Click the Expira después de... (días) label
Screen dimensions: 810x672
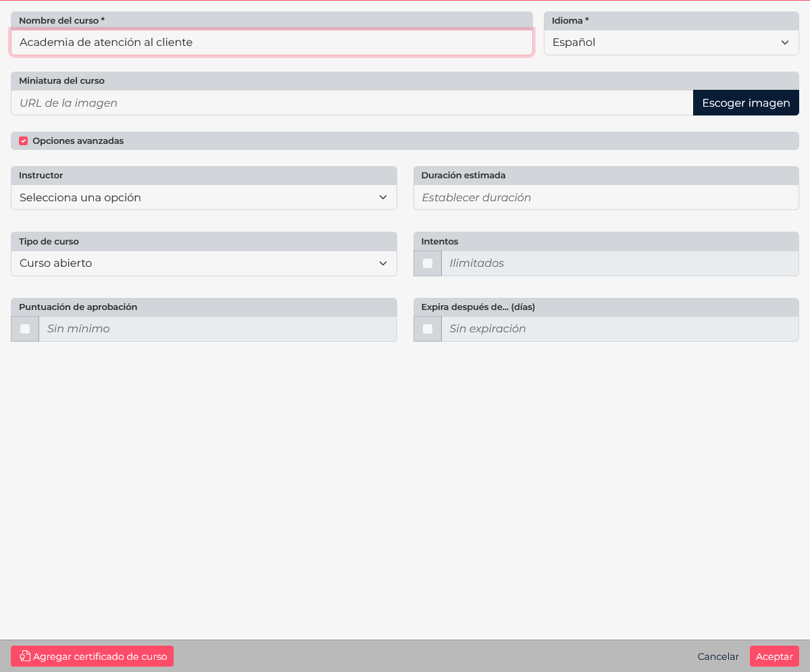478,307
